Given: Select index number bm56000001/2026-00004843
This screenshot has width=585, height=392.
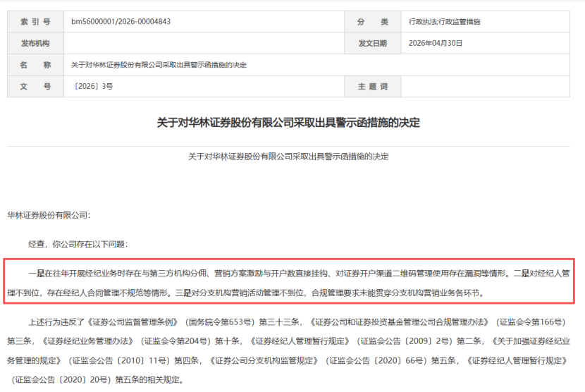Looking at the screenshot, I should click(121, 22).
